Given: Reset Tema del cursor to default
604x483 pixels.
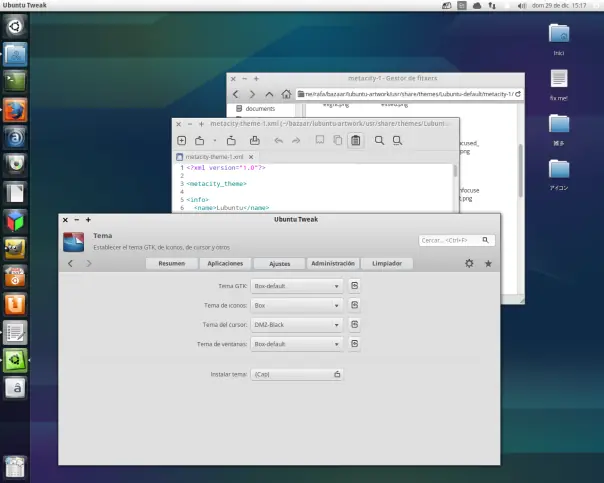Looking at the screenshot, I should click(x=354, y=324).
